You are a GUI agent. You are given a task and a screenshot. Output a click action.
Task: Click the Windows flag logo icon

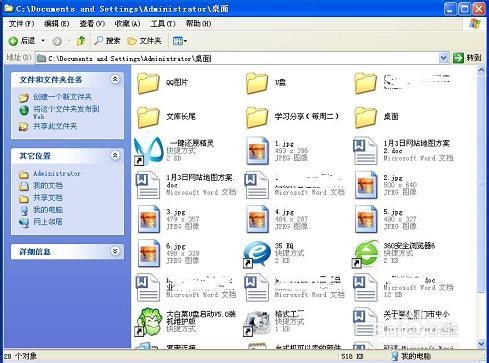click(x=475, y=24)
